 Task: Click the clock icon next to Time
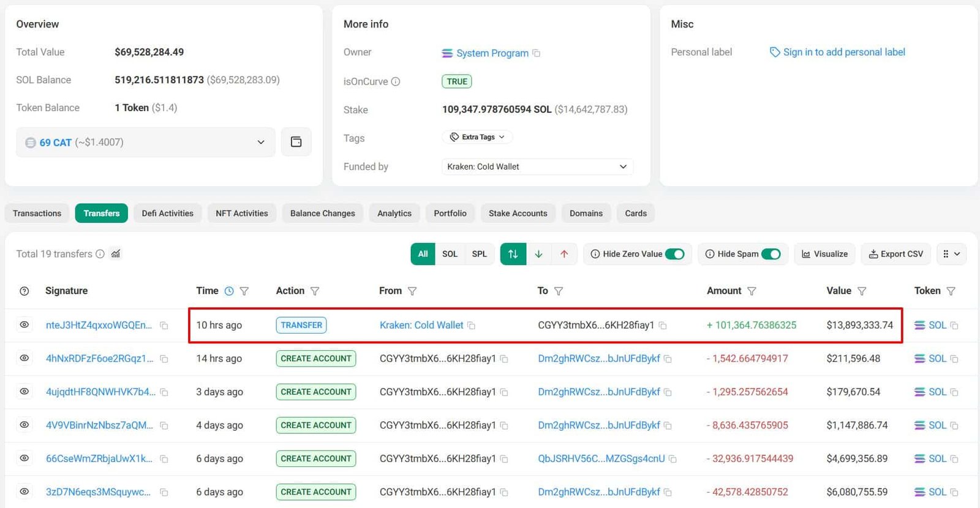click(x=229, y=291)
